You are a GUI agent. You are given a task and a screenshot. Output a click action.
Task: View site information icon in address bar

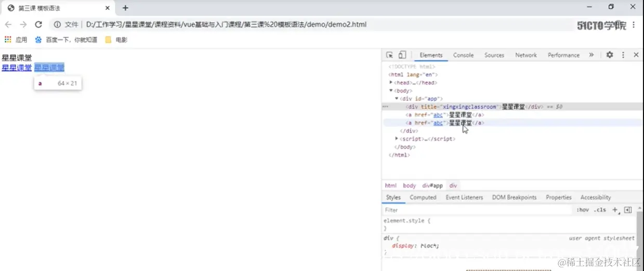pos(57,24)
